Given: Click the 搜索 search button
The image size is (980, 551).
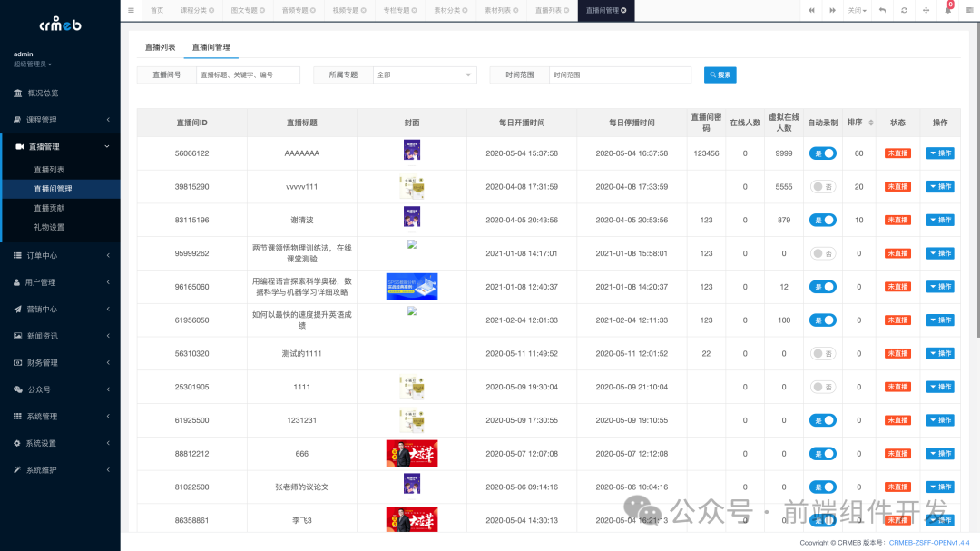Looking at the screenshot, I should [719, 74].
